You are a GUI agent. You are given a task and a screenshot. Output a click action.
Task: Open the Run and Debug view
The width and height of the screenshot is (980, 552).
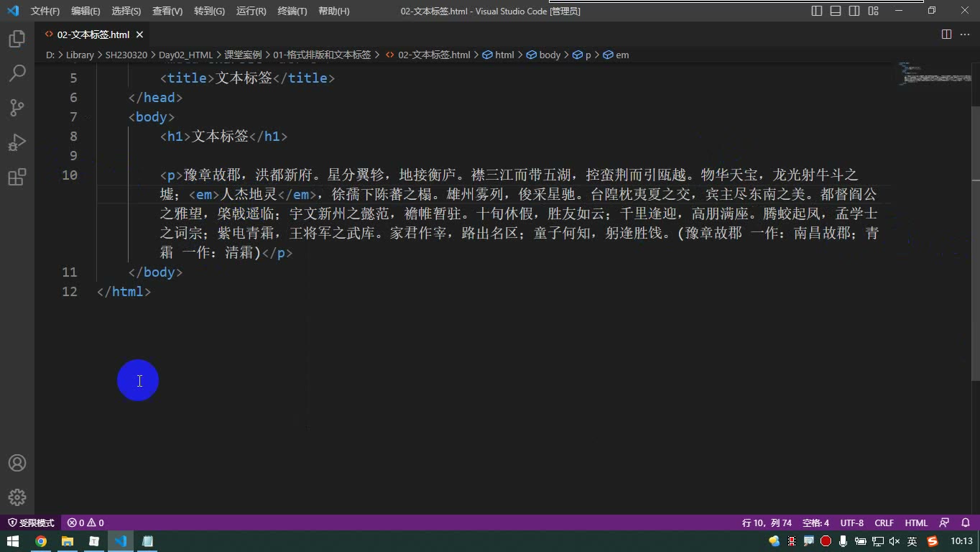click(x=17, y=142)
